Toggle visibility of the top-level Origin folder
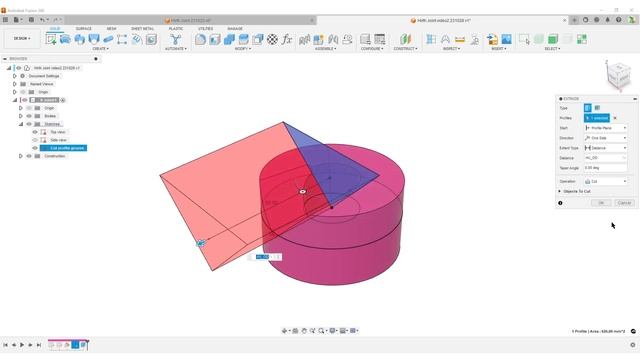Viewport: 640px width, 360px height. (23, 92)
